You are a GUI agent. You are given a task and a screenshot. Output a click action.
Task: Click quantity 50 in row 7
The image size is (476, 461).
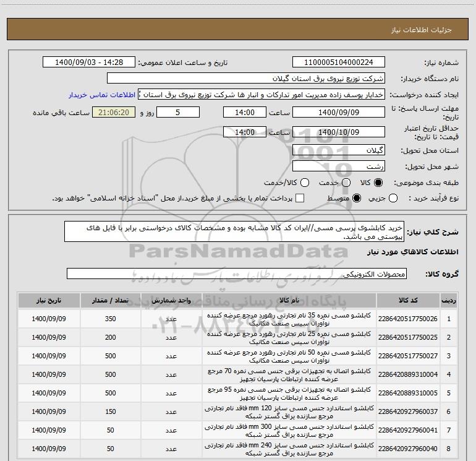tap(111, 430)
